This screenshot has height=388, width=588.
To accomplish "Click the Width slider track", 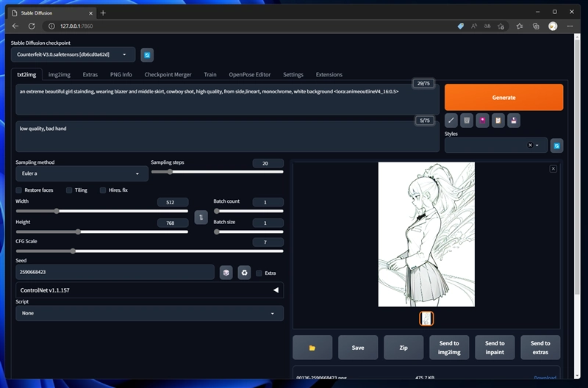I will point(101,211).
